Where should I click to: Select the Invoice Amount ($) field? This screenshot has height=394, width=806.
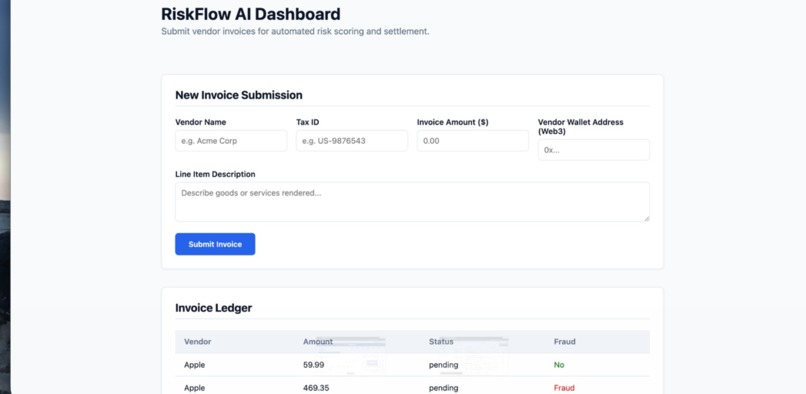472,140
